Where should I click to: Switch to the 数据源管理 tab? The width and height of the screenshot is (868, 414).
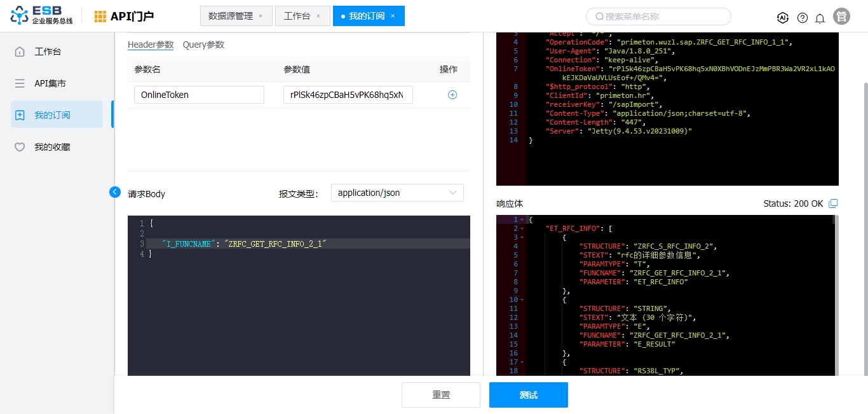(231, 16)
